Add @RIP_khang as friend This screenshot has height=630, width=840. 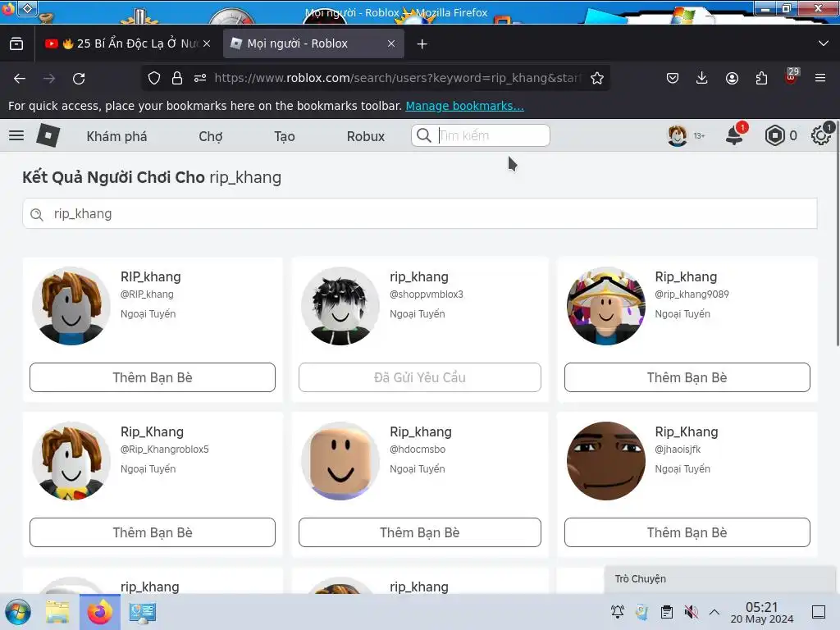coord(153,377)
